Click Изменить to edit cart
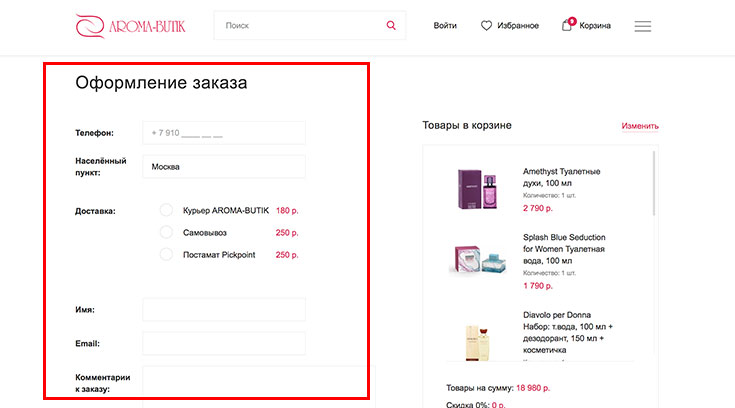 pos(639,126)
